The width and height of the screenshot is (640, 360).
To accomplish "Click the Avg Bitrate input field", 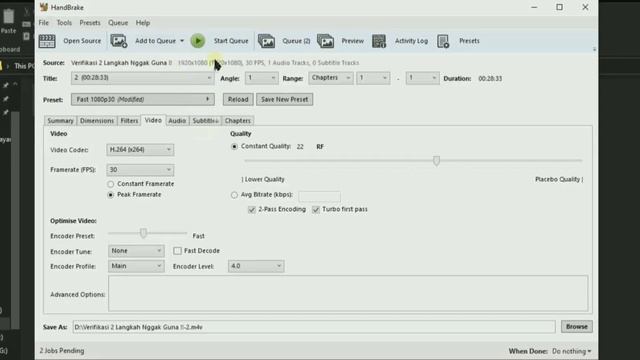I will [x=319, y=196].
